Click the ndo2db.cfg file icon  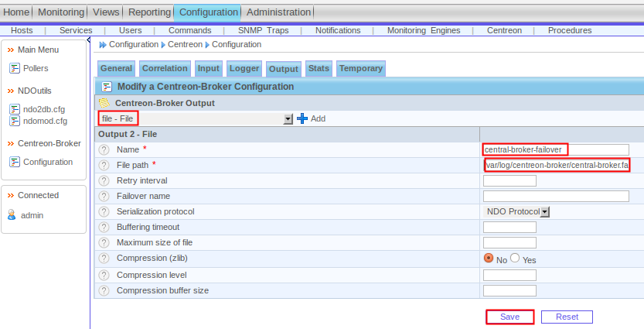click(x=15, y=109)
